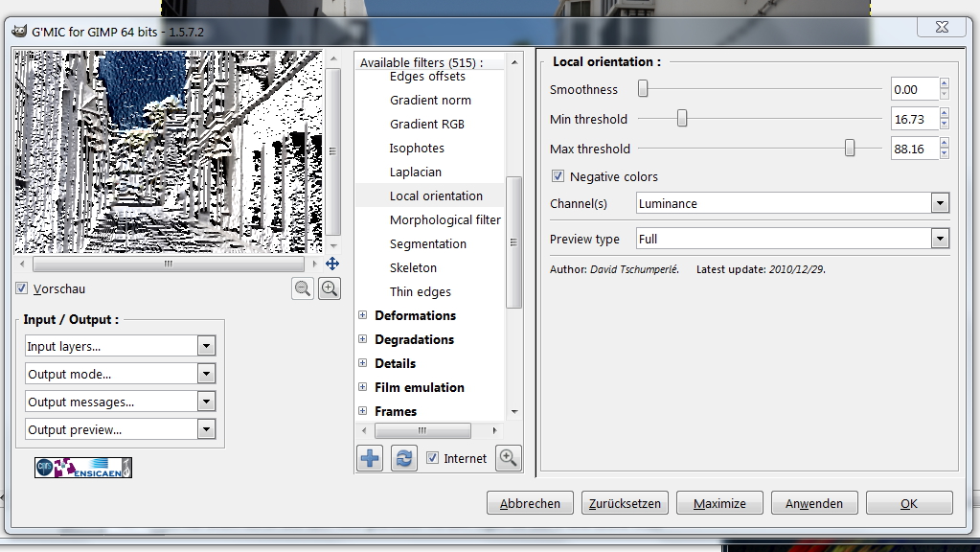This screenshot has width=980, height=552.
Task: Click the blue plus add filter icon
Action: pyautogui.click(x=370, y=458)
